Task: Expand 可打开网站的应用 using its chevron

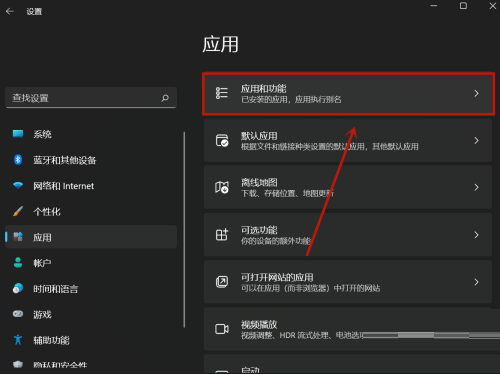Action: pos(476,282)
